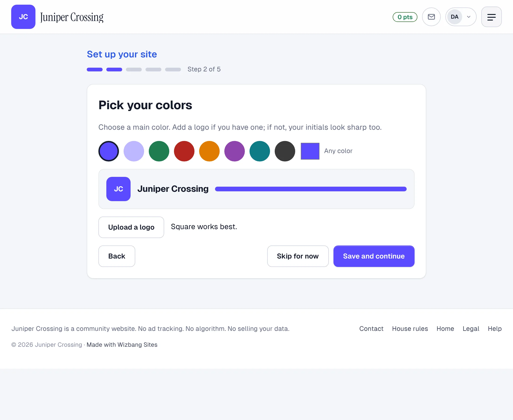The image size is (513, 420).
Task: Choose the red color swatch
Action: point(184,151)
